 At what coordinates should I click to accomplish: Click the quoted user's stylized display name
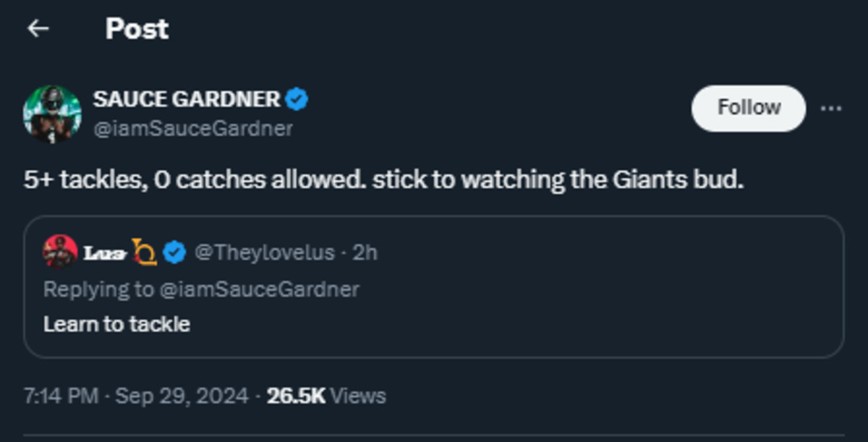pyautogui.click(x=106, y=252)
